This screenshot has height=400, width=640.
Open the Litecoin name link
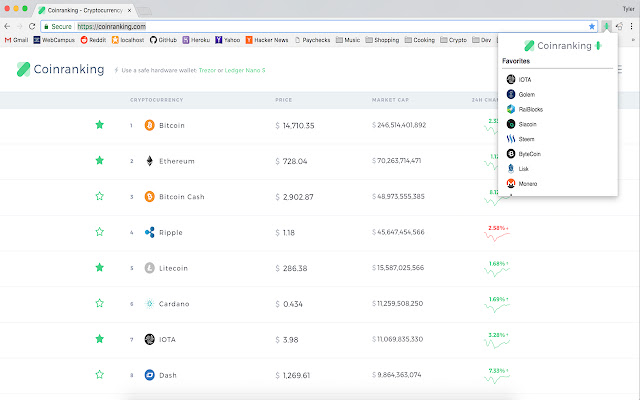point(173,268)
